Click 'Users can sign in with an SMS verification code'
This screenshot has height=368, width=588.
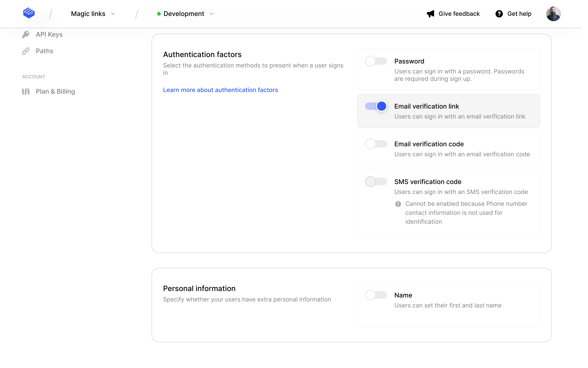coord(461,192)
